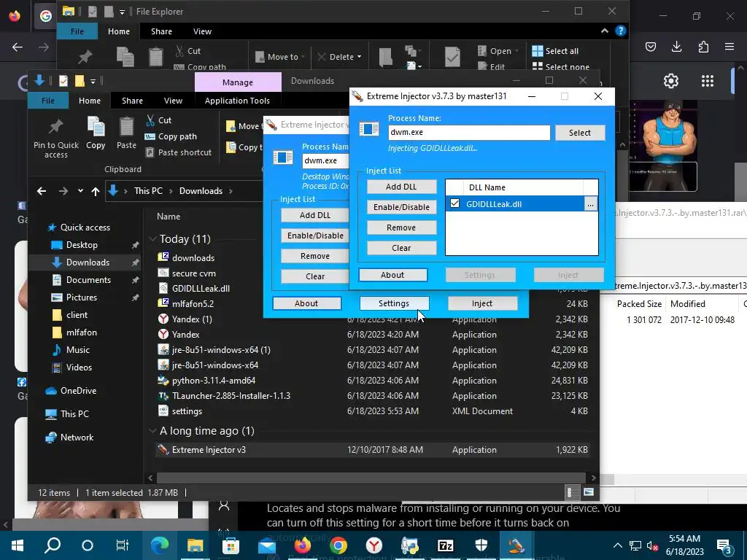Collapse the Today (11) group
The image size is (747, 560).
(x=152, y=238)
